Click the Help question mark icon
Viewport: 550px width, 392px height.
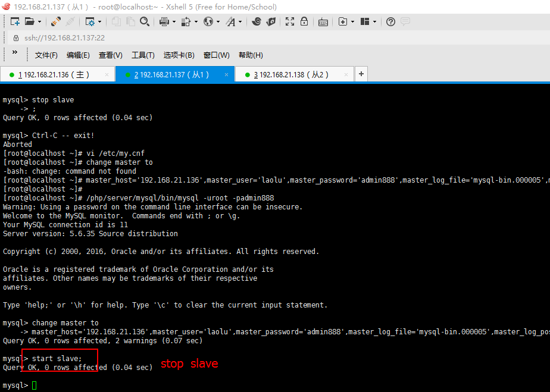pyautogui.click(x=390, y=22)
